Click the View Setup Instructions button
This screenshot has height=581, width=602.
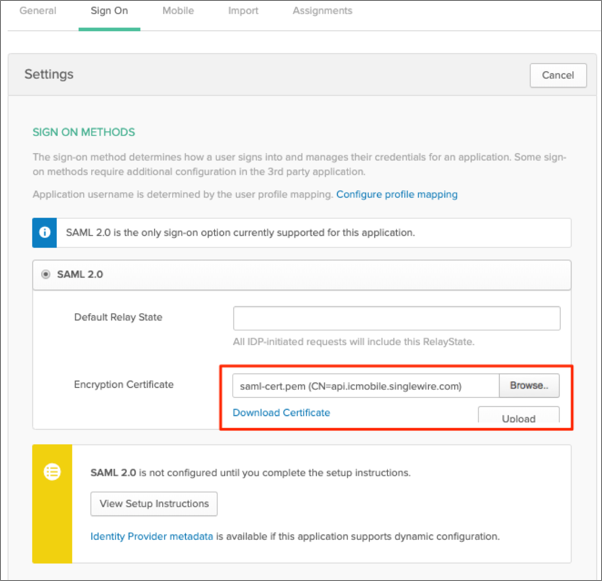pyautogui.click(x=154, y=503)
